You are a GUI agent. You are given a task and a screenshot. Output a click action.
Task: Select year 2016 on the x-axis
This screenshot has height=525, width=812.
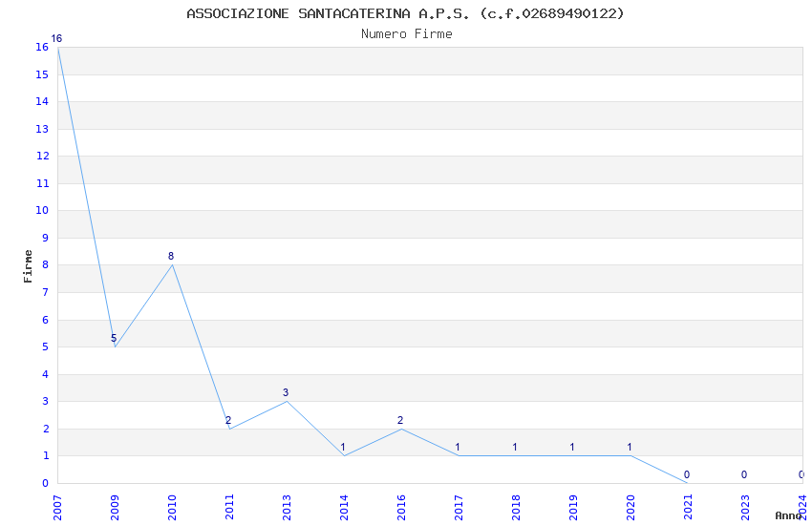coord(401,507)
